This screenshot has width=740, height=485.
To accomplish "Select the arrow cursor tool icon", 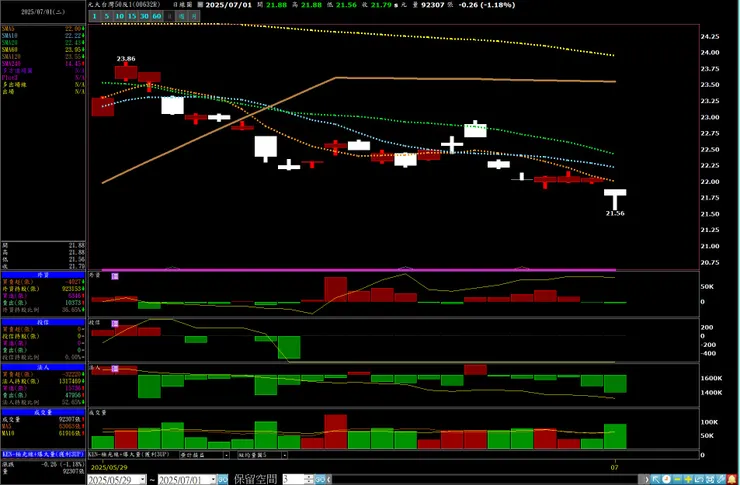I will [656, 479].
